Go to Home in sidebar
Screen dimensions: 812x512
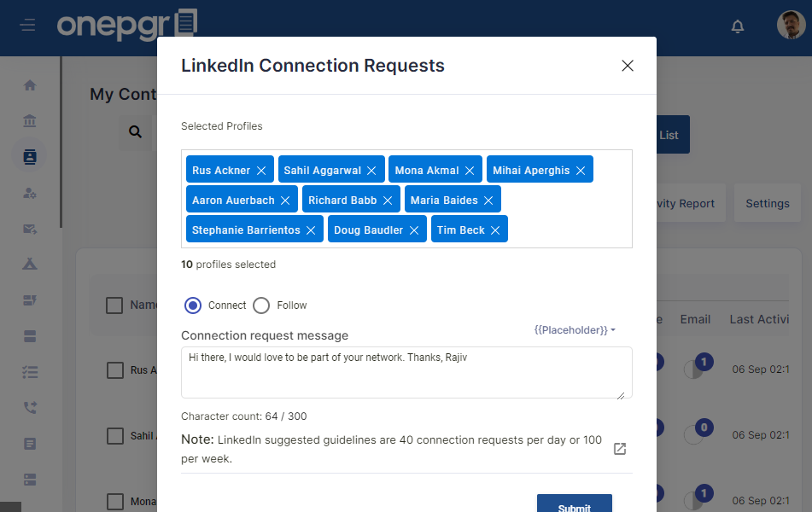pyautogui.click(x=30, y=85)
